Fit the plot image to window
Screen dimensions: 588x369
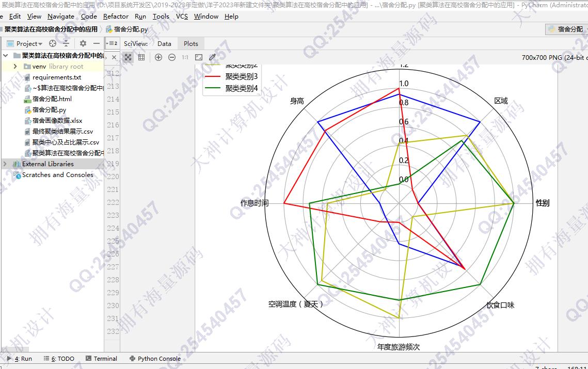click(198, 57)
